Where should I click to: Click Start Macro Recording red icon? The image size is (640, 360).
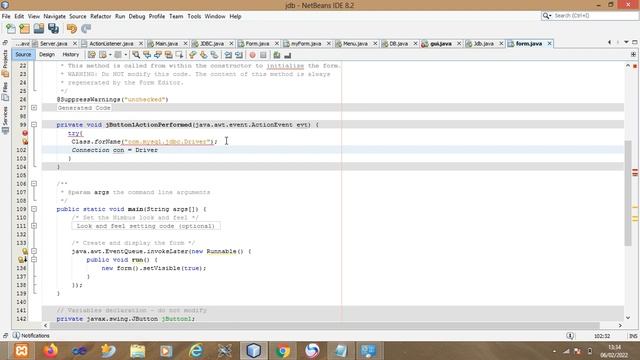[253, 55]
